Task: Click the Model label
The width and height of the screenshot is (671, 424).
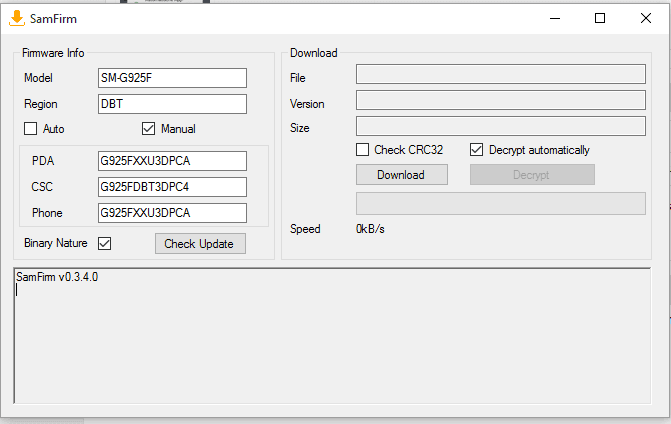Action: [38, 78]
